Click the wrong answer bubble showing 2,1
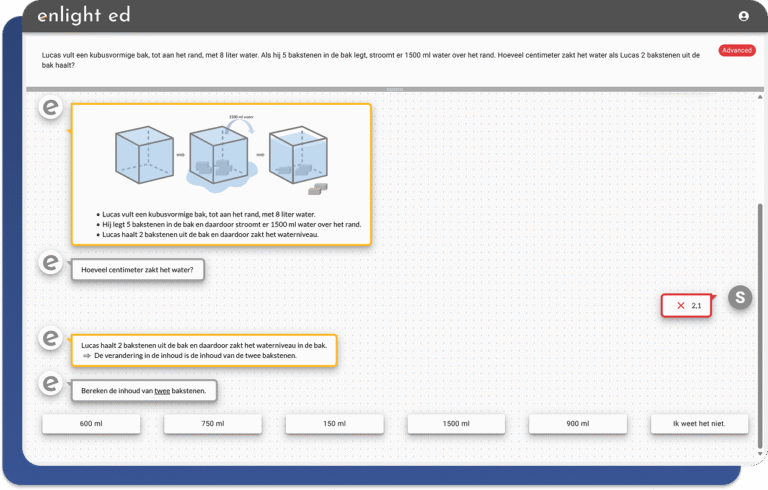The height and width of the screenshot is (490, 768). point(687,305)
